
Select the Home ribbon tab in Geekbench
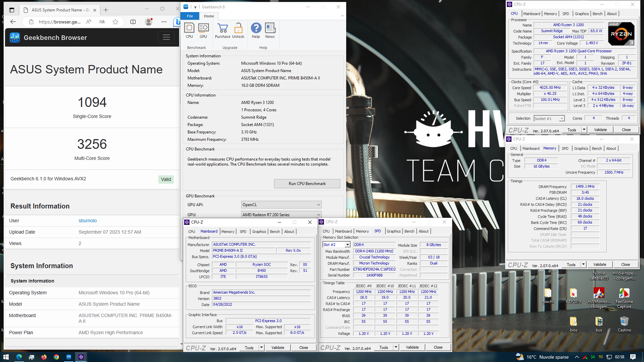tap(209, 16)
